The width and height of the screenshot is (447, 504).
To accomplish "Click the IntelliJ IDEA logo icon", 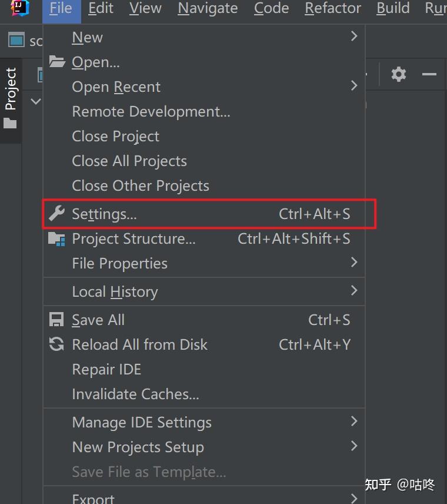I will 19,8.
